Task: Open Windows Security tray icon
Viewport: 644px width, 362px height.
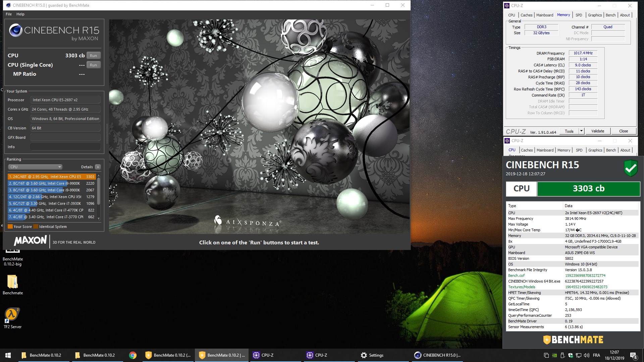Action: pyautogui.click(x=571, y=355)
